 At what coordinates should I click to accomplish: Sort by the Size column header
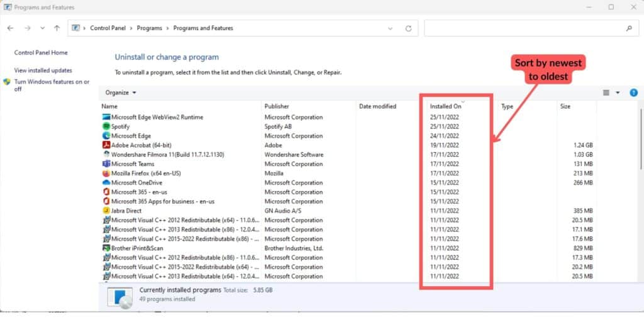565,106
